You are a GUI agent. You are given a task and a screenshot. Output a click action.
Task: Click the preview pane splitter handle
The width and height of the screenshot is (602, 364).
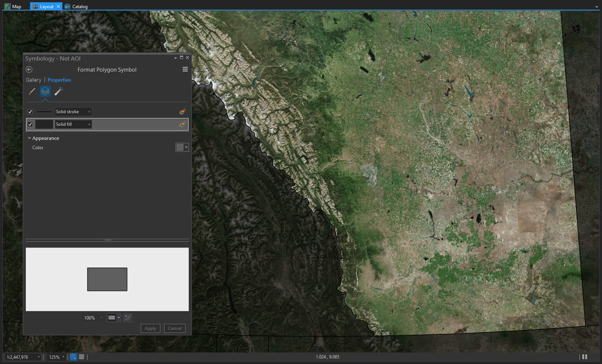[107, 240]
